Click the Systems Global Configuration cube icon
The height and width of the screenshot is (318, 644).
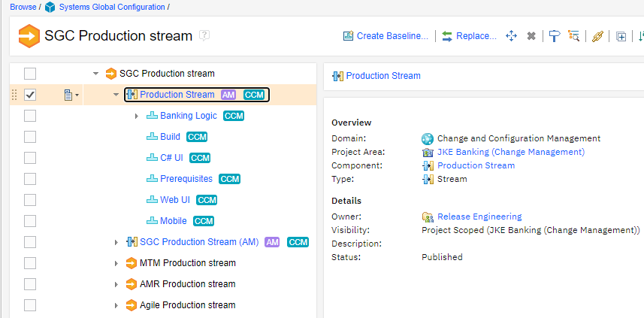[x=50, y=8]
